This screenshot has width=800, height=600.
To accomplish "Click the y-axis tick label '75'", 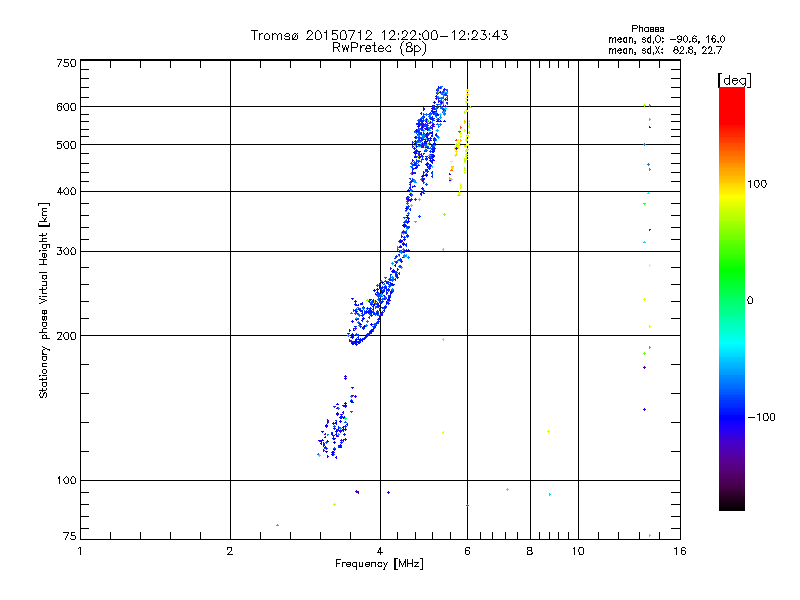I will click(70, 536).
